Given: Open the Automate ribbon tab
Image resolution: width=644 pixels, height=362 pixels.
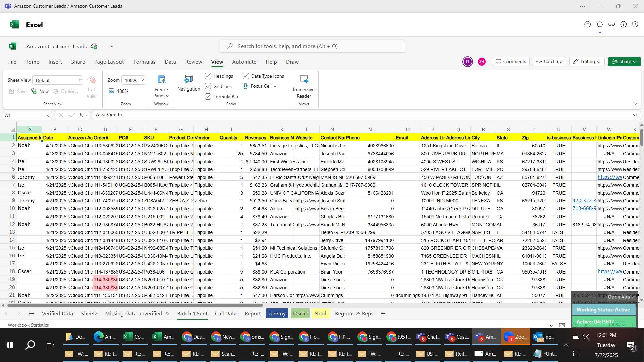Looking at the screenshot, I should (244, 62).
